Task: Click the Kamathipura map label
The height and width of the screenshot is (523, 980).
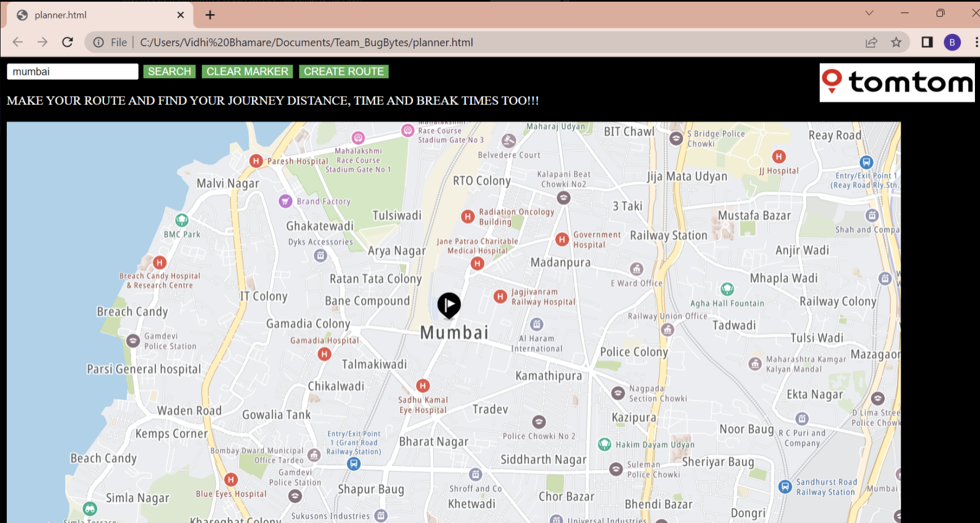Action: (x=549, y=376)
